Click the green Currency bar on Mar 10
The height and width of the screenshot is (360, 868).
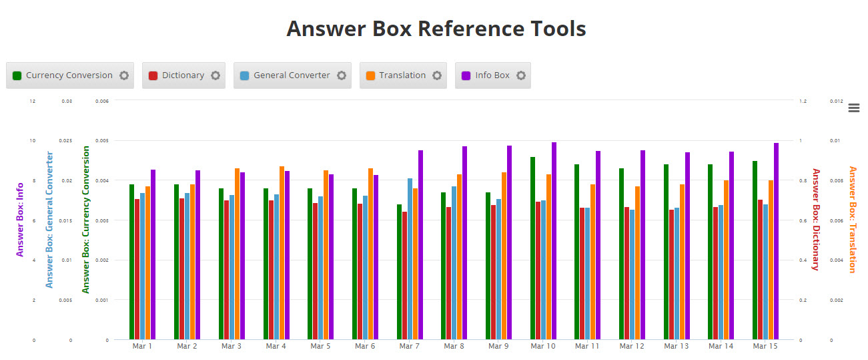pos(532,247)
